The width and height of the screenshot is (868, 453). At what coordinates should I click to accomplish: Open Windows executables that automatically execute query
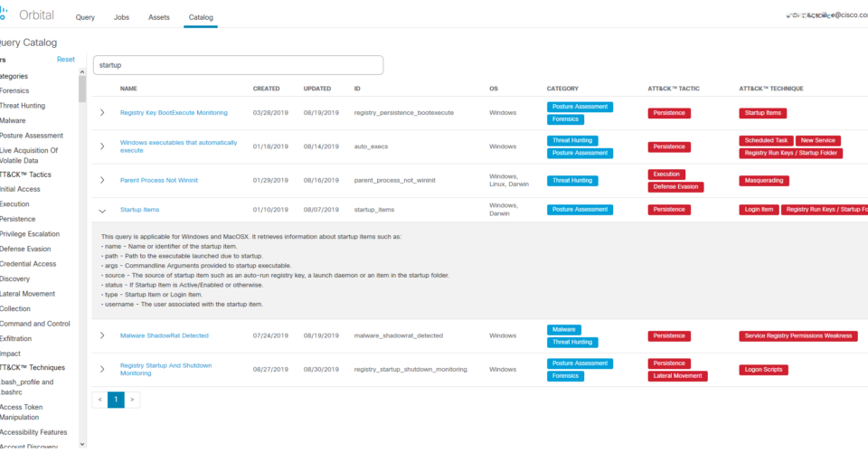pos(178,146)
